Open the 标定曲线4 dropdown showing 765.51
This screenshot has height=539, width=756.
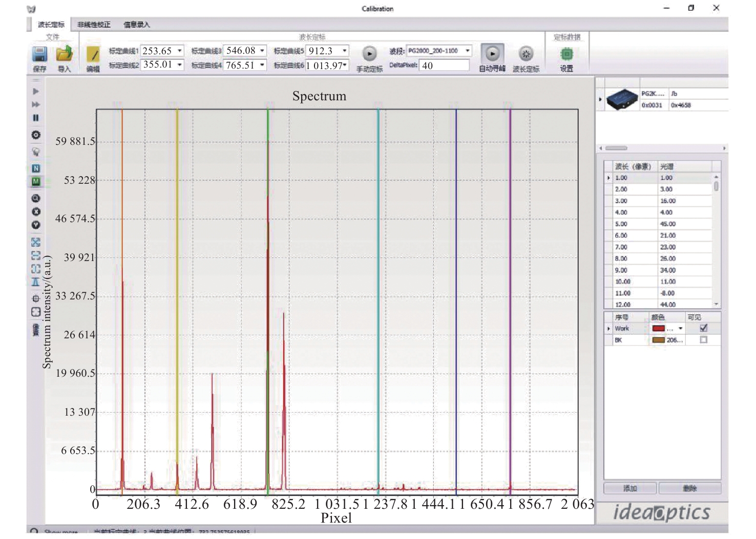click(x=262, y=65)
